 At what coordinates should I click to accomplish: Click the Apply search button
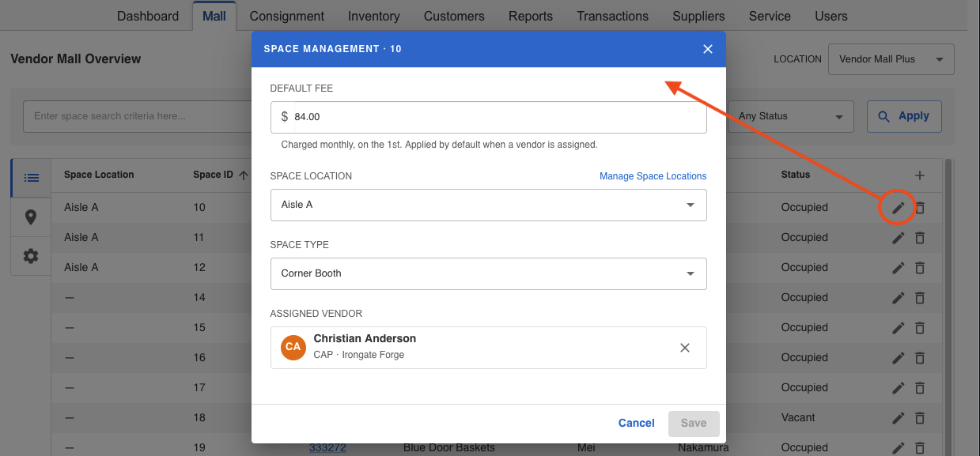click(904, 116)
